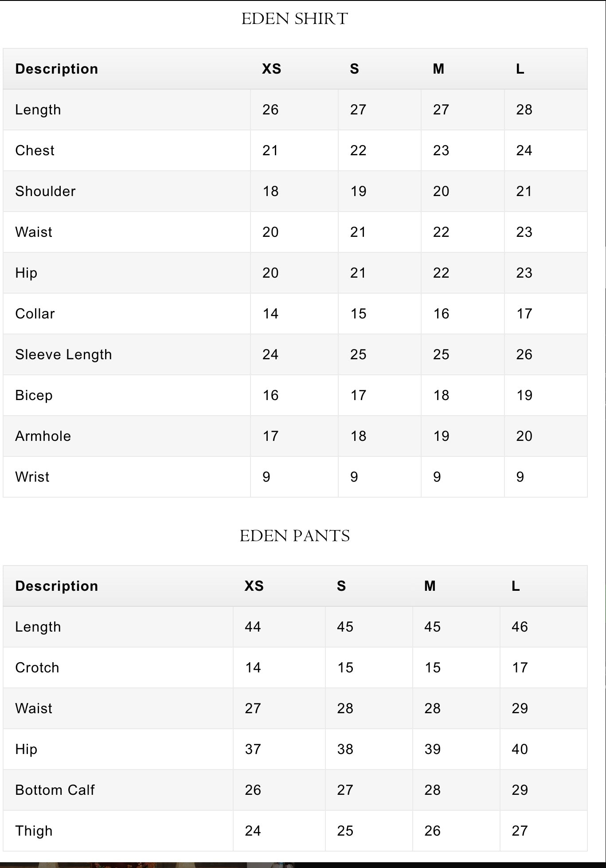Click the Bottom Calf row label
The width and height of the screenshot is (606, 868).
(x=55, y=790)
